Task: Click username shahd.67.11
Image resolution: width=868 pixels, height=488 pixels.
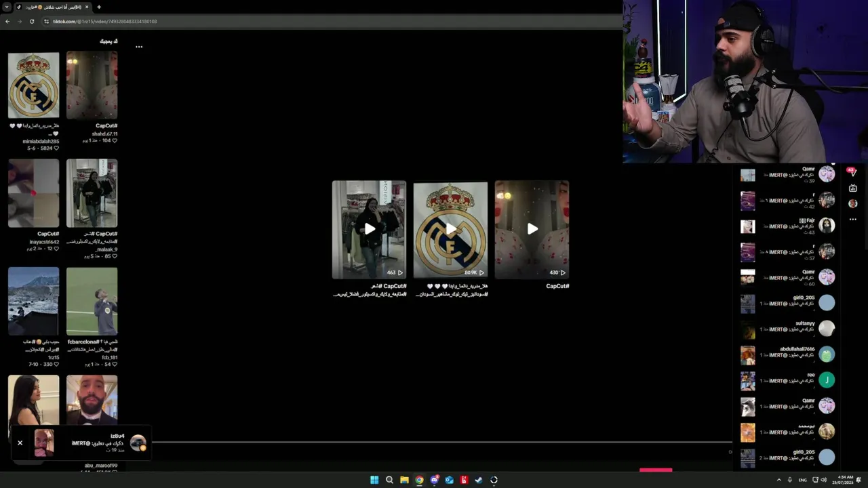Action: pos(104,134)
